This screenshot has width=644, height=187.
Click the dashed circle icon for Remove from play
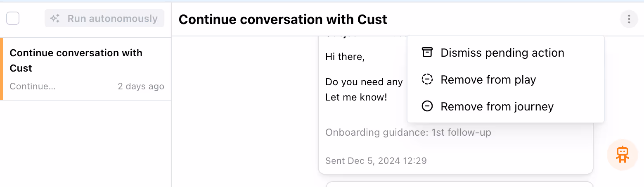tap(427, 79)
